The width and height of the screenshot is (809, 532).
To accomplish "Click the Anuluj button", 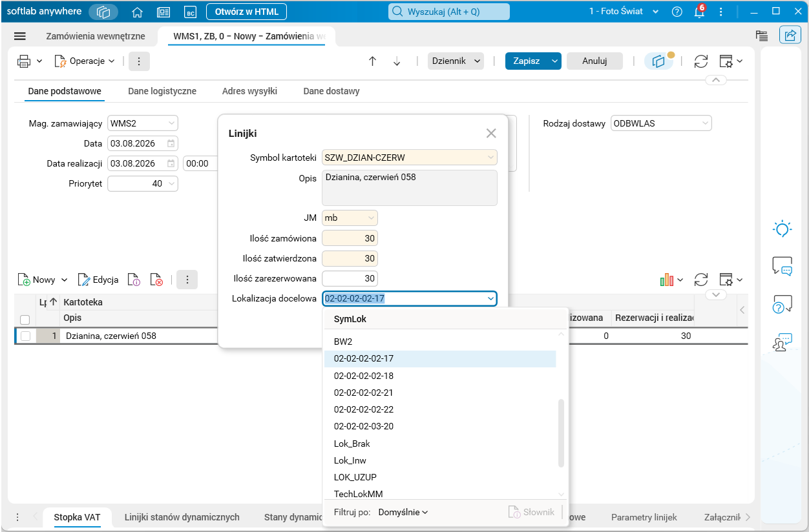I will click(594, 61).
